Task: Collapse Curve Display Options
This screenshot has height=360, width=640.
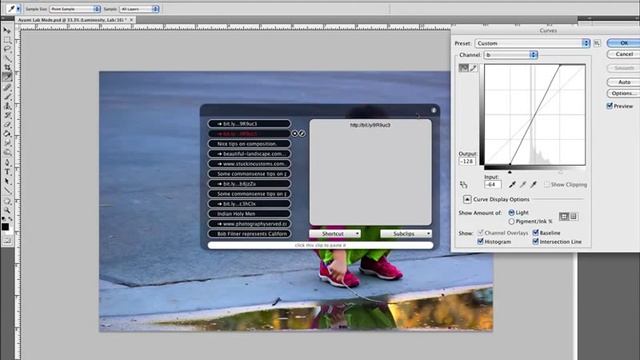Action: [x=467, y=199]
